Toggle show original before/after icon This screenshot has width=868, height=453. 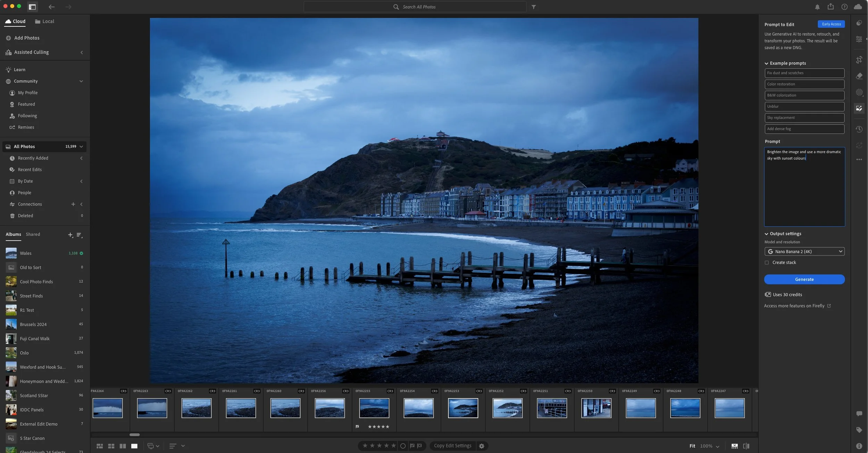pyautogui.click(x=746, y=446)
